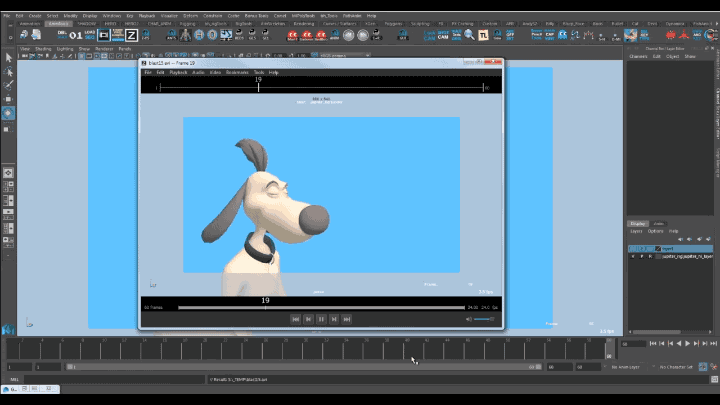Click the blue 0 circle shelf icon
Image resolution: width=720 pixels, height=405 pixels.
212,35
